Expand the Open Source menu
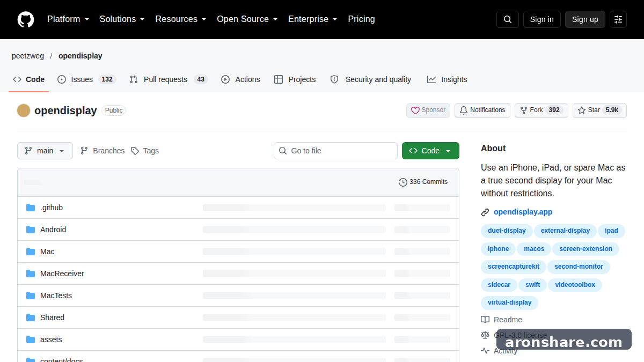 pyautogui.click(x=247, y=19)
